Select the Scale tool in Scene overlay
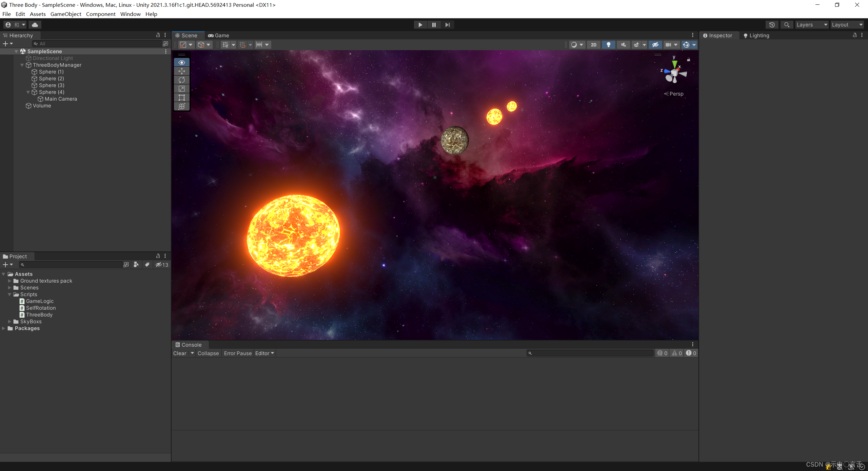The image size is (868, 471). [182, 89]
